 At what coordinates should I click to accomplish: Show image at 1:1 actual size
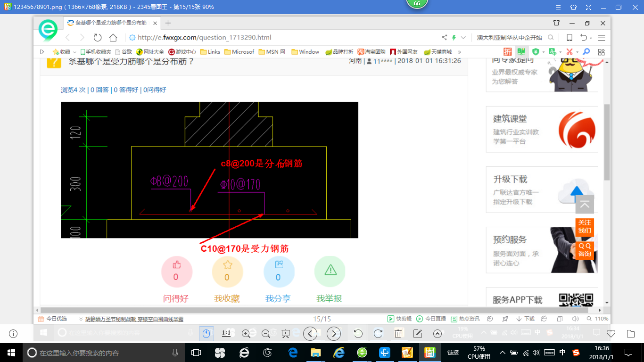point(226,333)
